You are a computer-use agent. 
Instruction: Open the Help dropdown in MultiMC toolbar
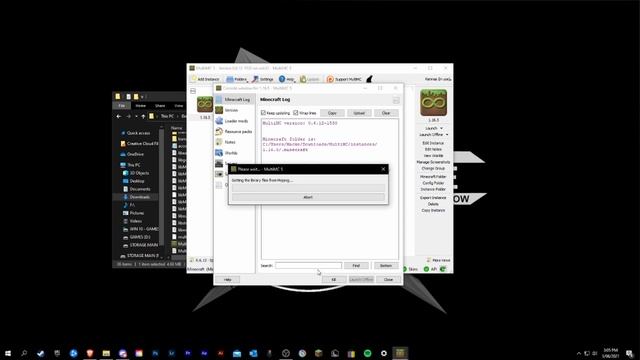pos(287,79)
